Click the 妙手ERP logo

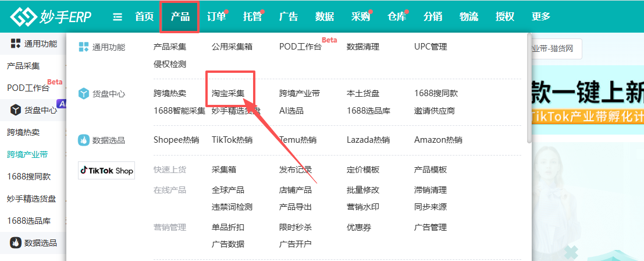pos(51,16)
